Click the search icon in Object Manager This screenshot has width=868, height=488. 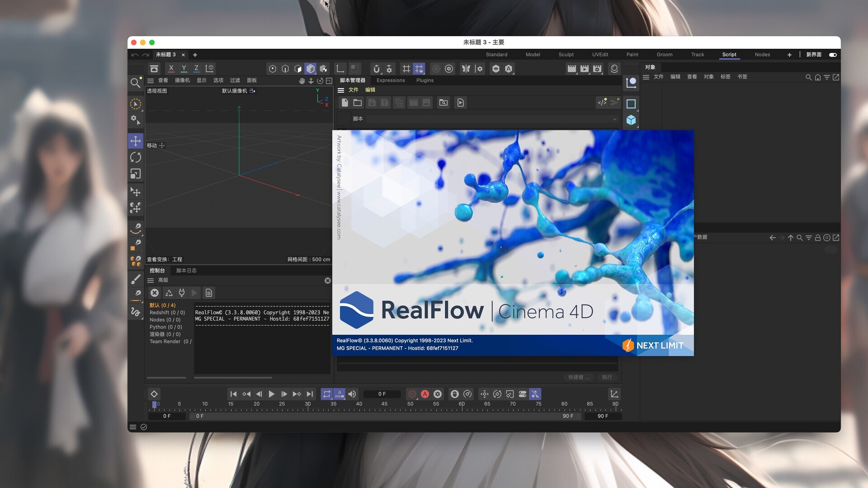(x=808, y=77)
